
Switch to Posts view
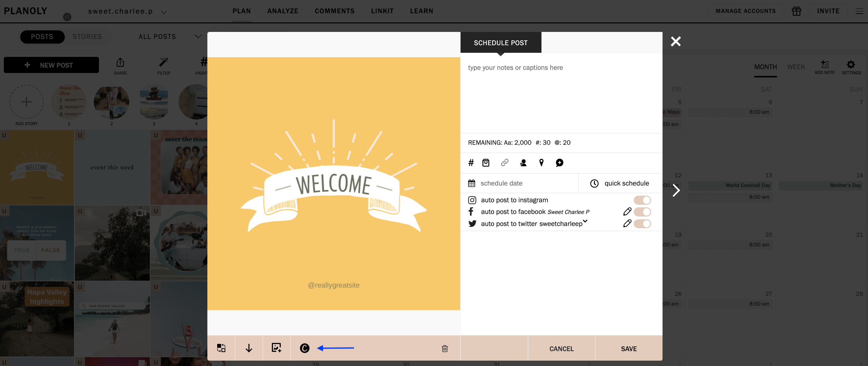[x=42, y=37]
